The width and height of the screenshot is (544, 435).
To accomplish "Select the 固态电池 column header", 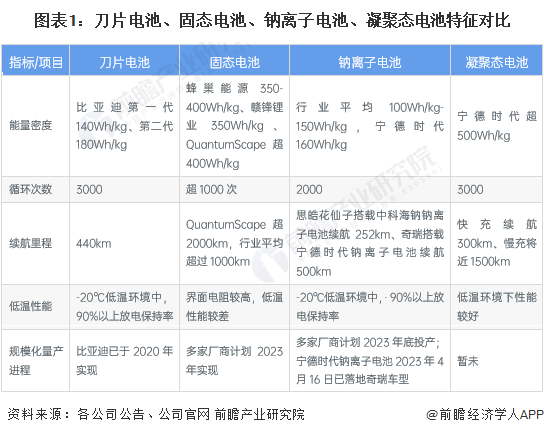I will pos(235,60).
